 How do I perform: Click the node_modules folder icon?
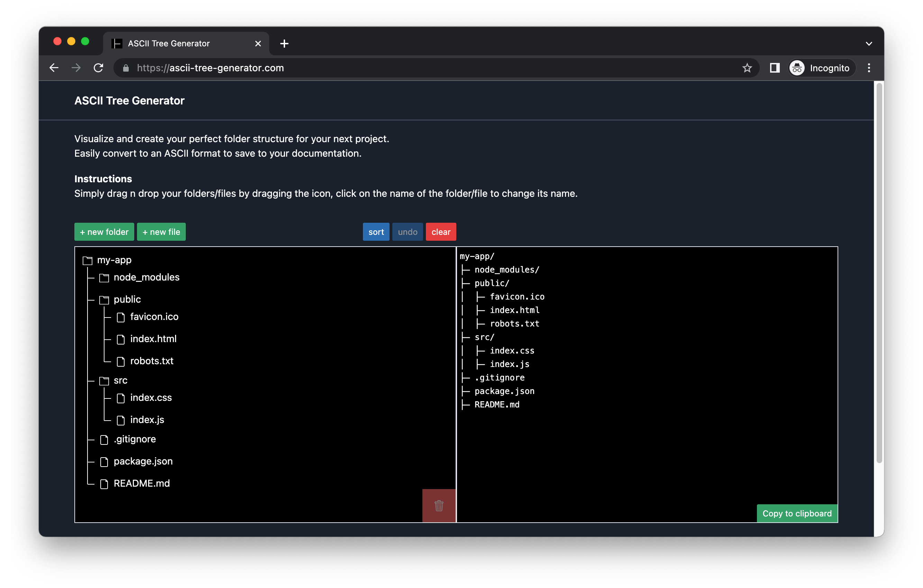click(x=104, y=278)
